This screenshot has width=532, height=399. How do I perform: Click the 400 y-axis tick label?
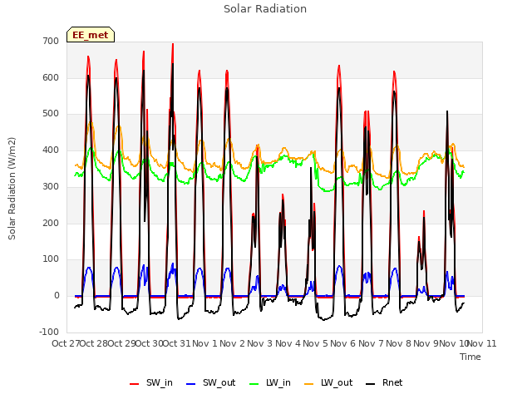(x=51, y=150)
